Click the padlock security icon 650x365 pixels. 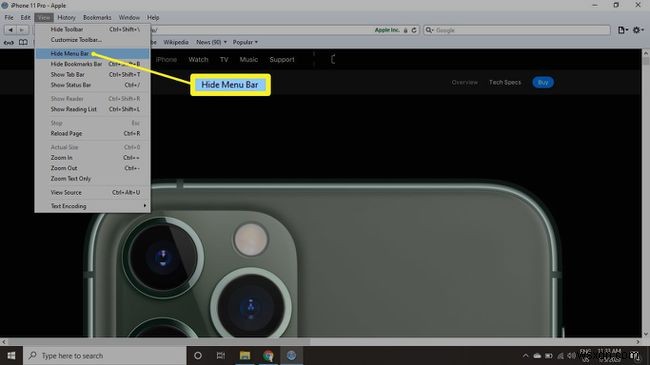click(405, 30)
